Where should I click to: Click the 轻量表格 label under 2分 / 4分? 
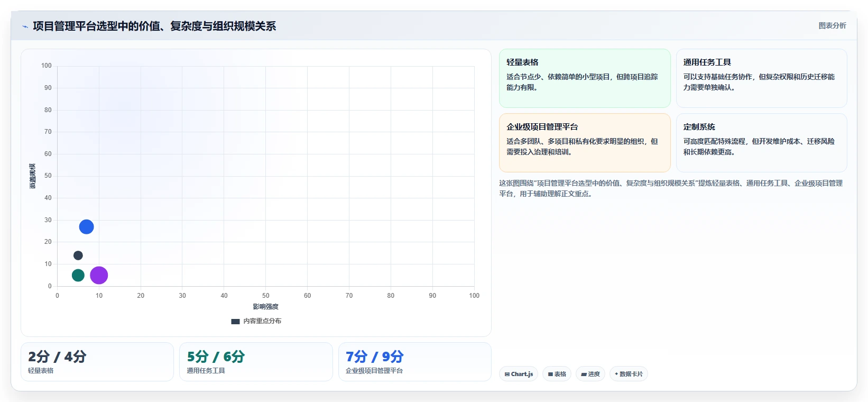pos(41,371)
